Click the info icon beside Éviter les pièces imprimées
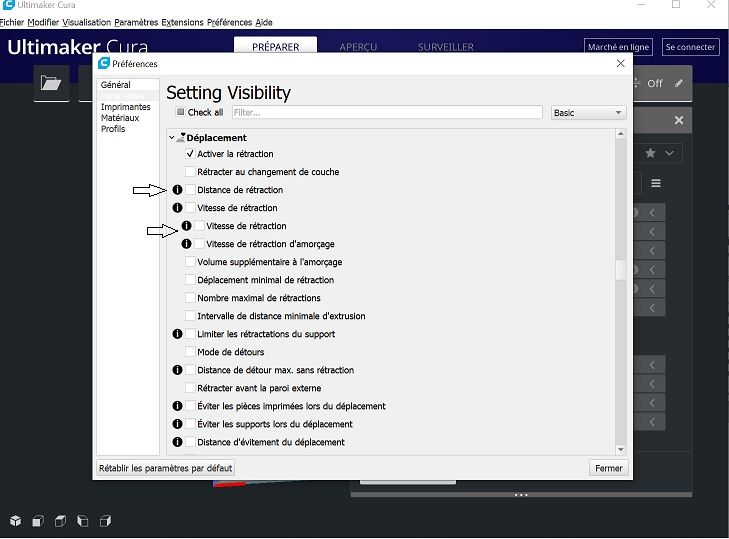The width and height of the screenshot is (729, 539). pyautogui.click(x=177, y=406)
